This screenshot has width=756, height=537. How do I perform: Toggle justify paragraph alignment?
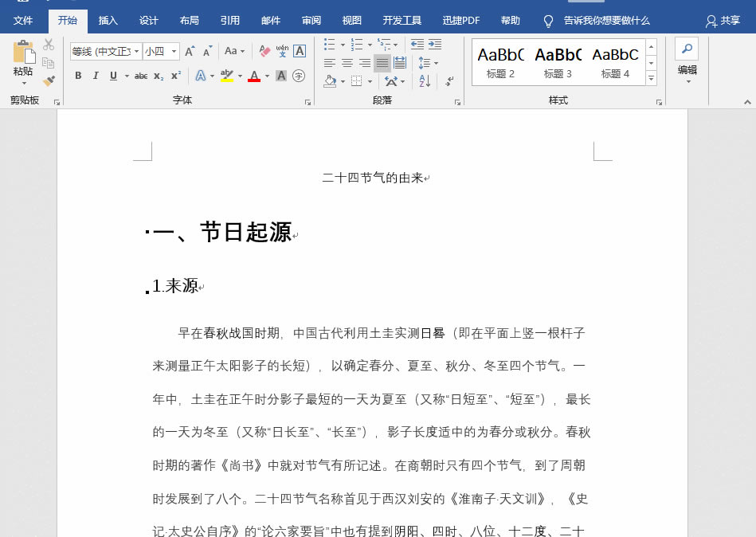pyautogui.click(x=382, y=63)
